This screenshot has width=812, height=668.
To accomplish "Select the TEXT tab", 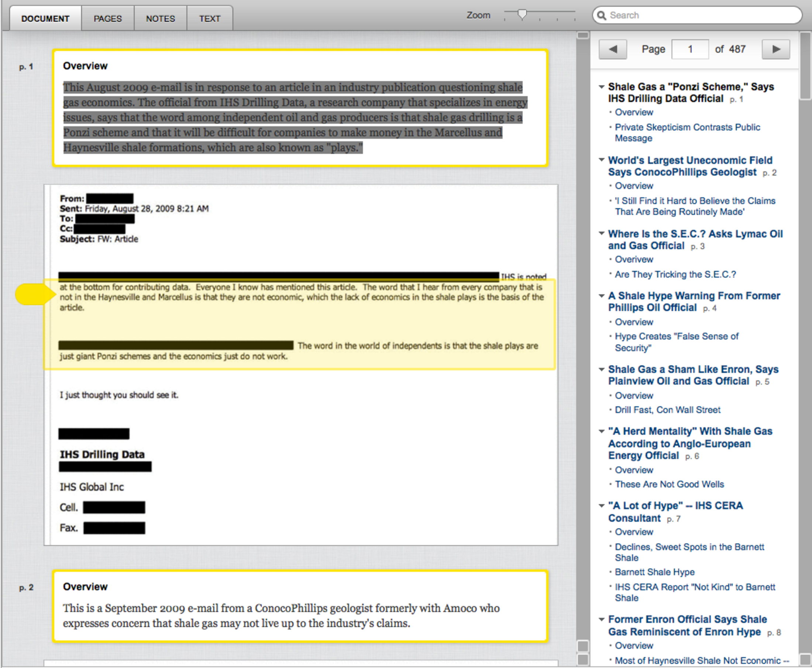I will click(x=210, y=18).
